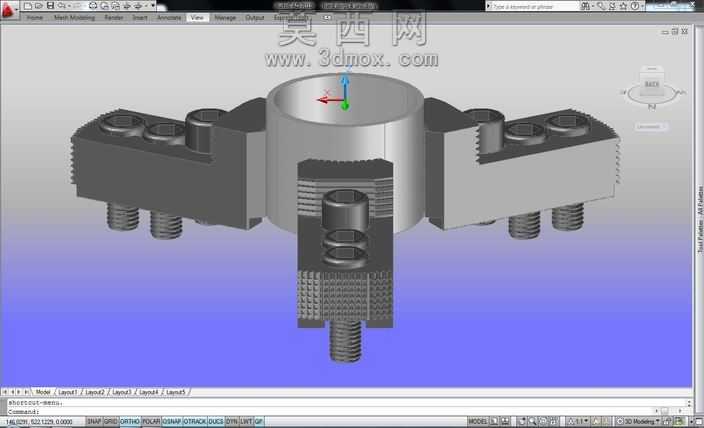Open the Insert ribbon tab
Screen dimensions: 704x428
click(140, 18)
